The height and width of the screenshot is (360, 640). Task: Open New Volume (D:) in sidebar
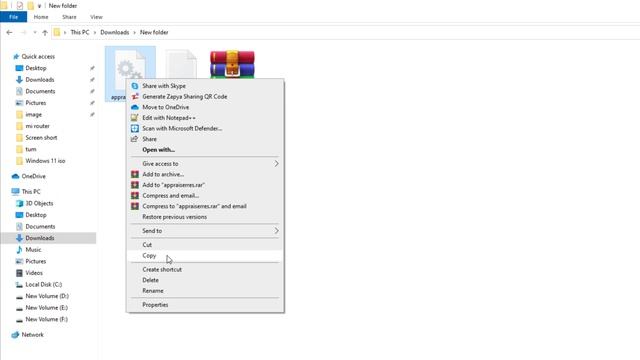[x=48, y=296]
